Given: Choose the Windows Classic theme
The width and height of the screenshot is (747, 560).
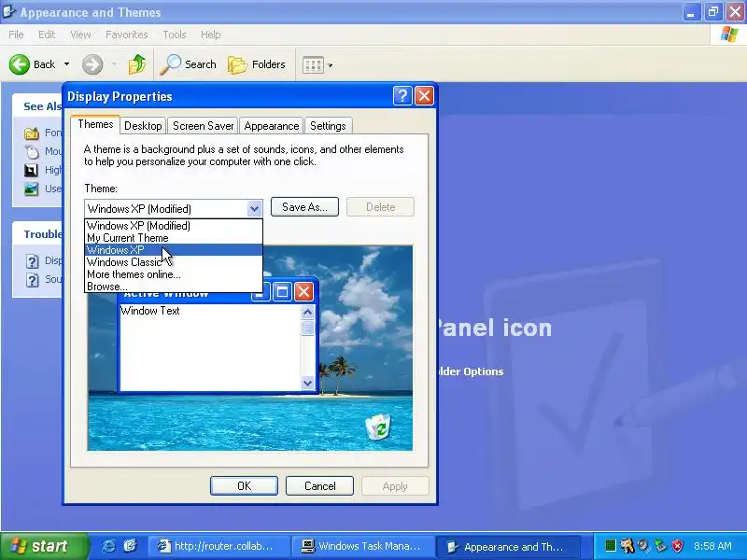Looking at the screenshot, I should click(x=174, y=262).
